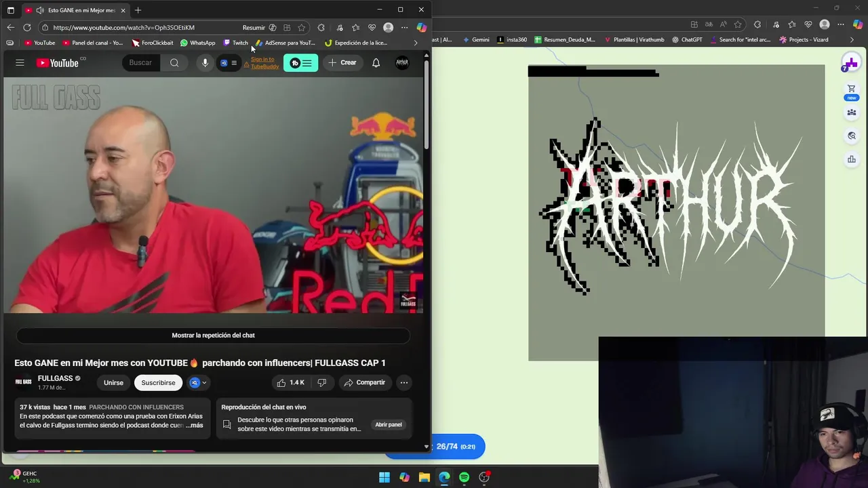The width and height of the screenshot is (868, 488).
Task: Open the shopping cart icon in right sidebar
Action: 851,89
